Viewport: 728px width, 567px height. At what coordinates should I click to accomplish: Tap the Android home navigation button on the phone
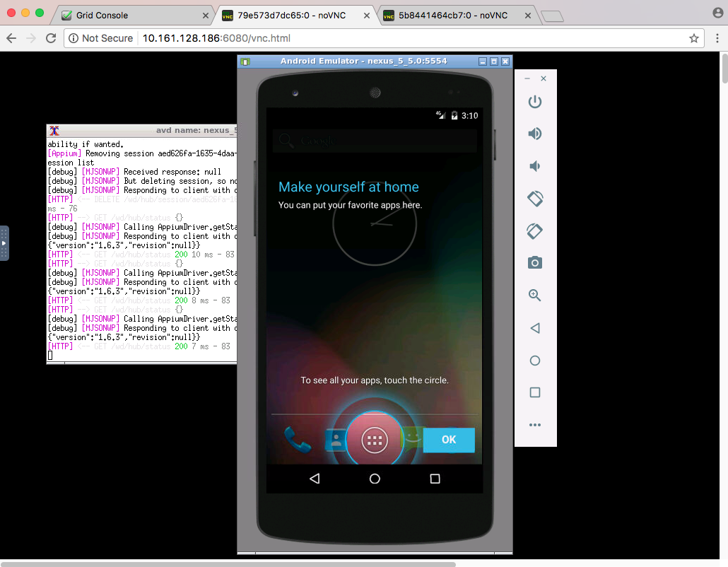coord(375,479)
